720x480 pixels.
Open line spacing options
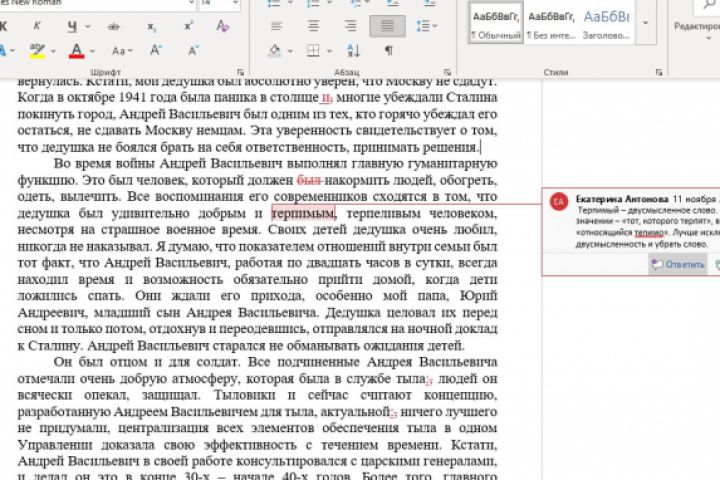426,26
